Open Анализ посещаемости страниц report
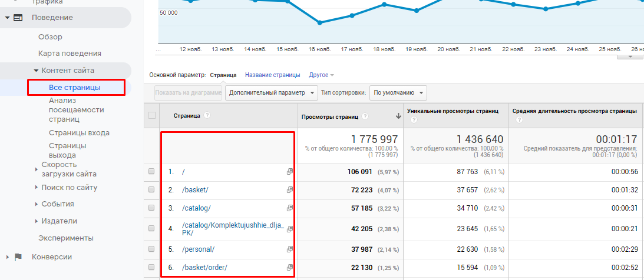The image size is (644, 280). pyautogui.click(x=77, y=110)
